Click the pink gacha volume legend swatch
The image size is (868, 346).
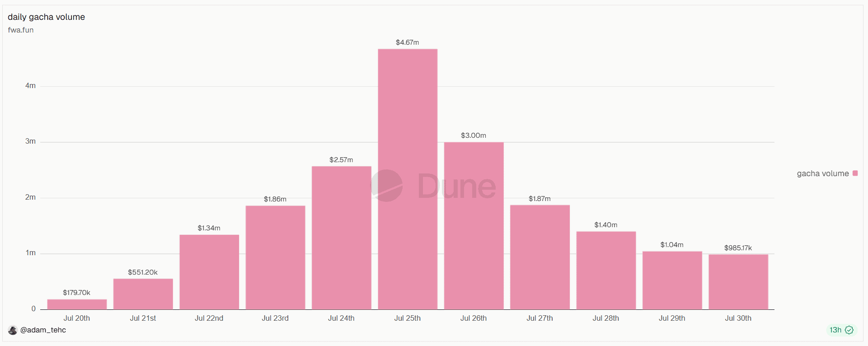pos(855,173)
